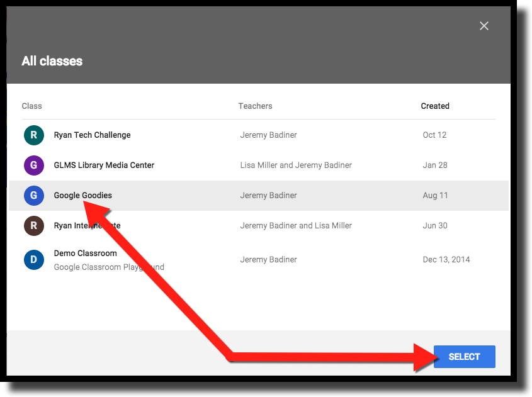This screenshot has height=397, width=532.
Task: Sort by the Created column header
Action: [435, 106]
